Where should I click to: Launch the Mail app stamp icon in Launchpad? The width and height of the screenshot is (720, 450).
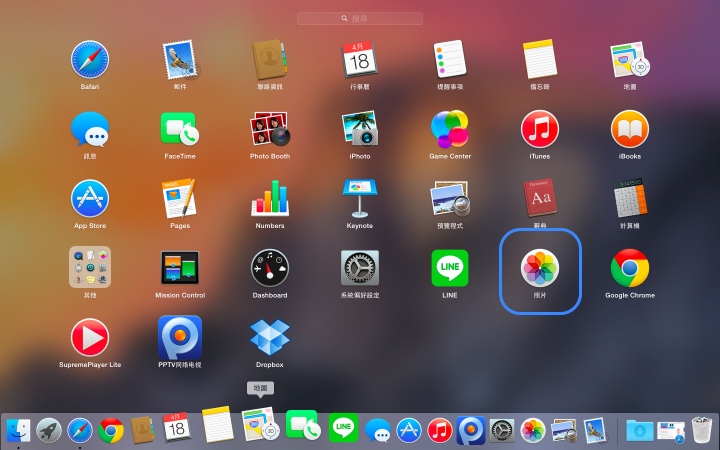point(180,60)
